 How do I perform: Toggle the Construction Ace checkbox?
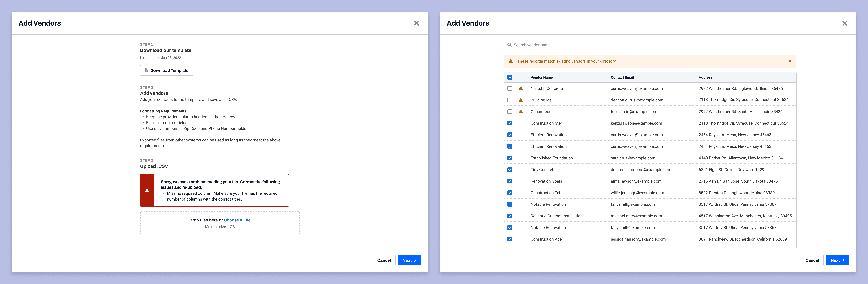coord(510,239)
